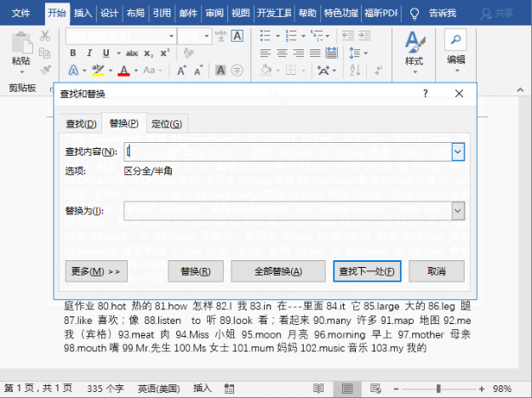This screenshot has width=532, height=398.
Task: Click the bullet list icon
Action: point(266,36)
